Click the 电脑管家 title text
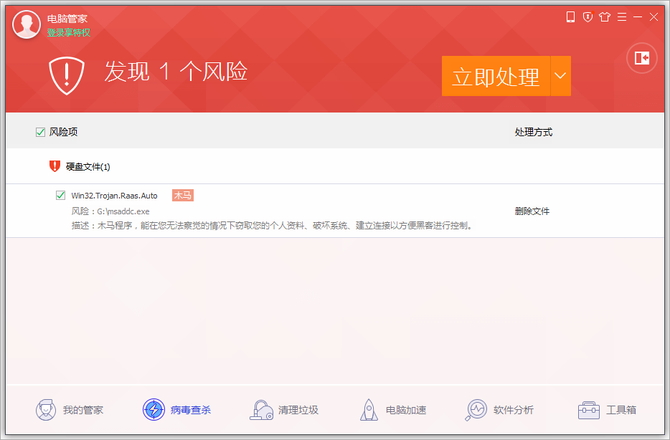 [67, 19]
